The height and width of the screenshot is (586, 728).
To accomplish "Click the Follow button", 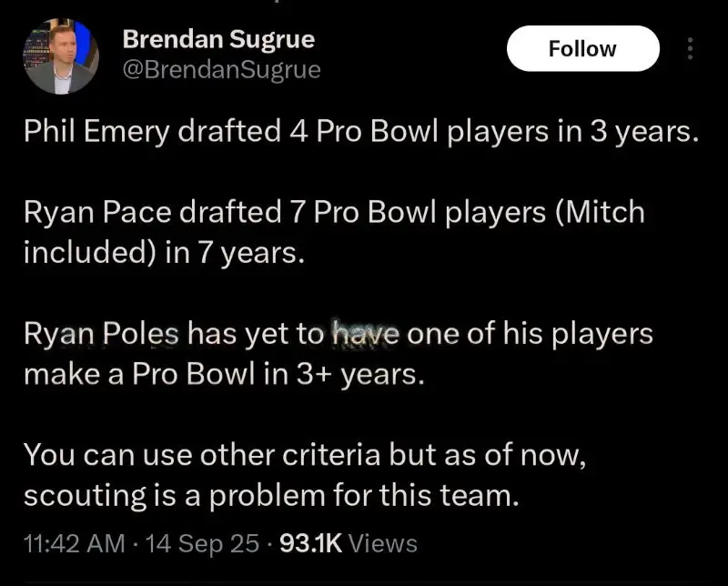I will [x=582, y=48].
